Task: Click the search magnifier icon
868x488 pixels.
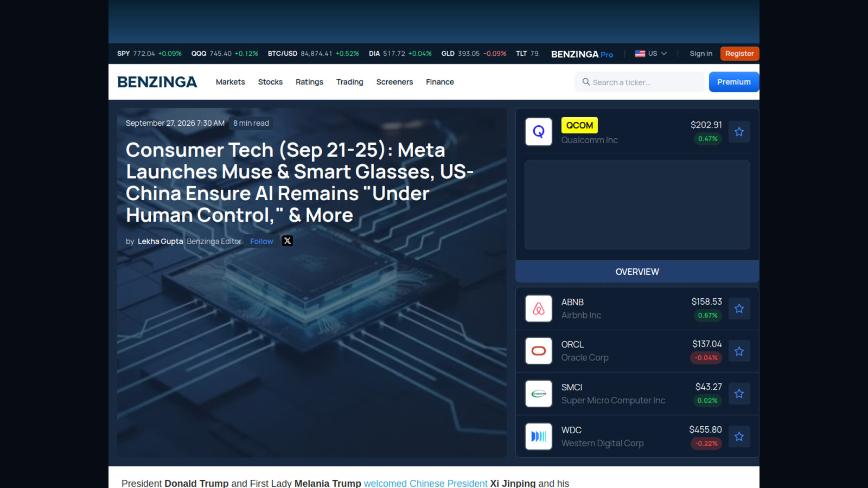Action: point(586,82)
